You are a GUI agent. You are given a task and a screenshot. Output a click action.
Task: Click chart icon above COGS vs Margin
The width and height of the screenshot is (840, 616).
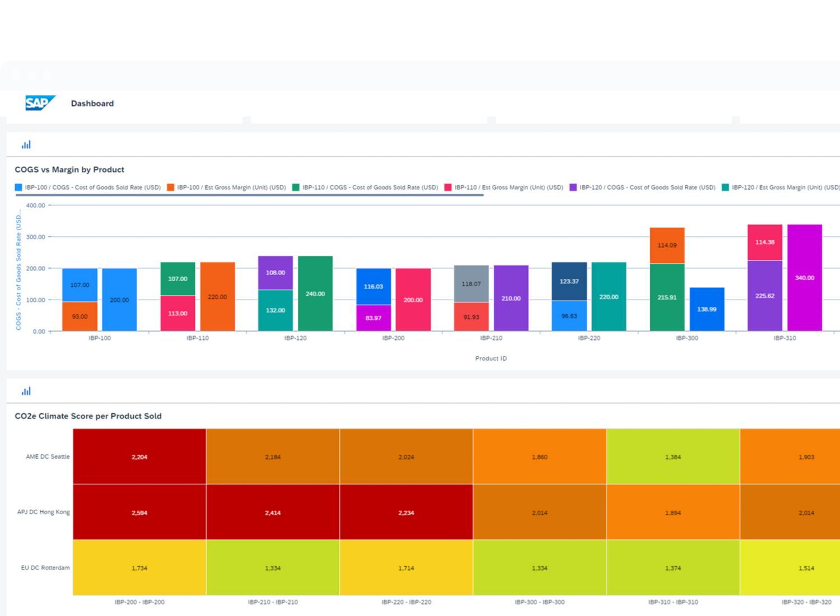click(26, 145)
